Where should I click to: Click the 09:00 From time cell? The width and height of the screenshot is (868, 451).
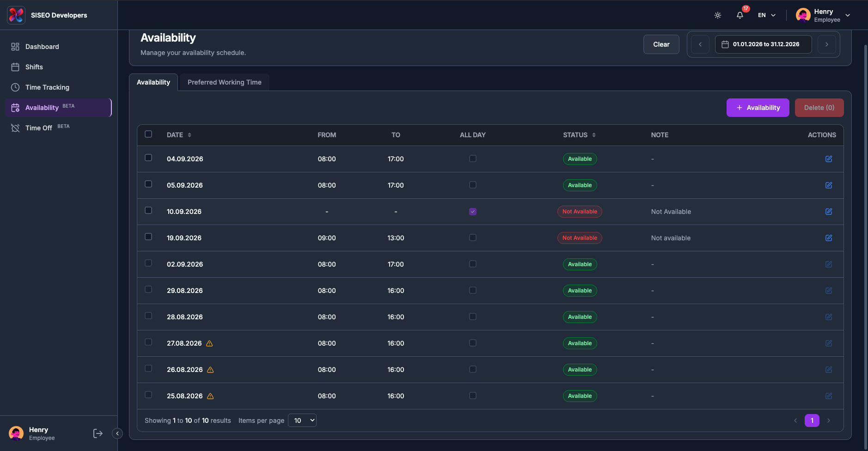[327, 238]
